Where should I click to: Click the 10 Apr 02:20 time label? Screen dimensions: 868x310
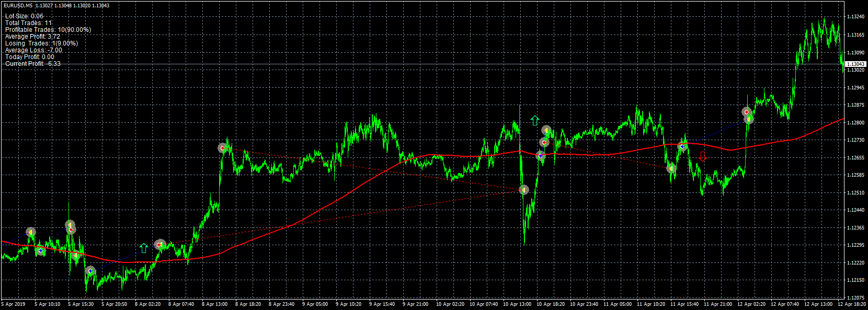pyautogui.click(x=450, y=304)
